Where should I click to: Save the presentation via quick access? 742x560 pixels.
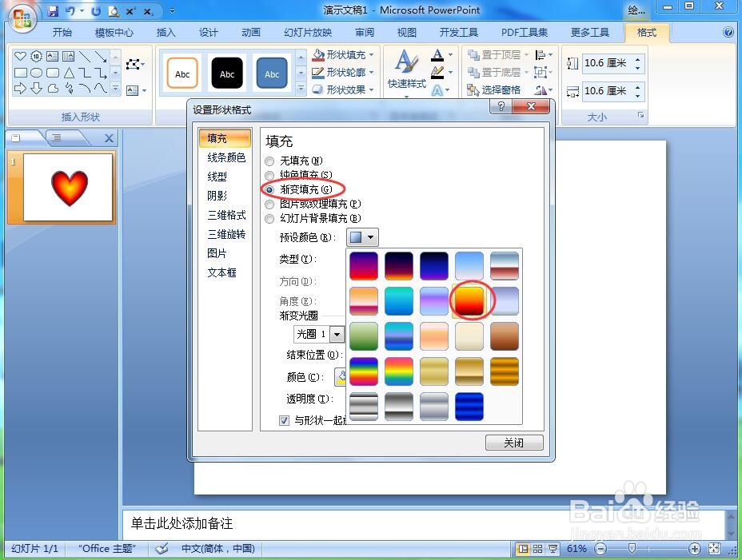click(53, 11)
